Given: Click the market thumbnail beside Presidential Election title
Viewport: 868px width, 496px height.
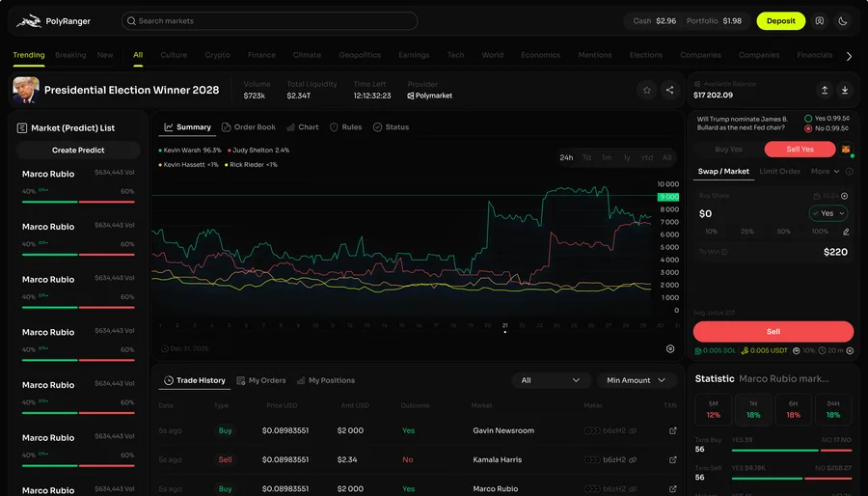Looking at the screenshot, I should pyautogui.click(x=26, y=91).
